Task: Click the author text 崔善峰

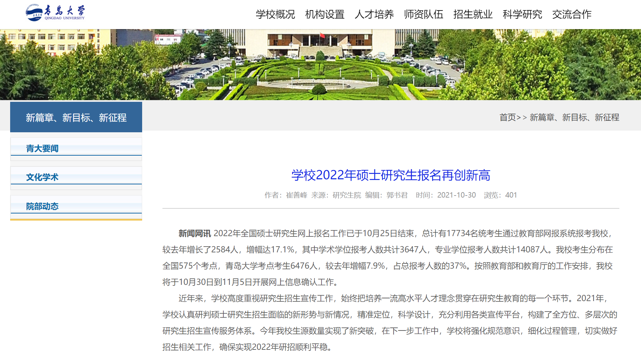Action: point(296,195)
